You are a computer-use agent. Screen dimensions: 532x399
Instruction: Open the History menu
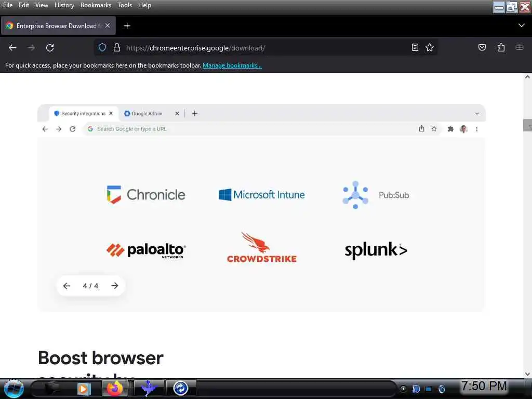(x=64, y=5)
